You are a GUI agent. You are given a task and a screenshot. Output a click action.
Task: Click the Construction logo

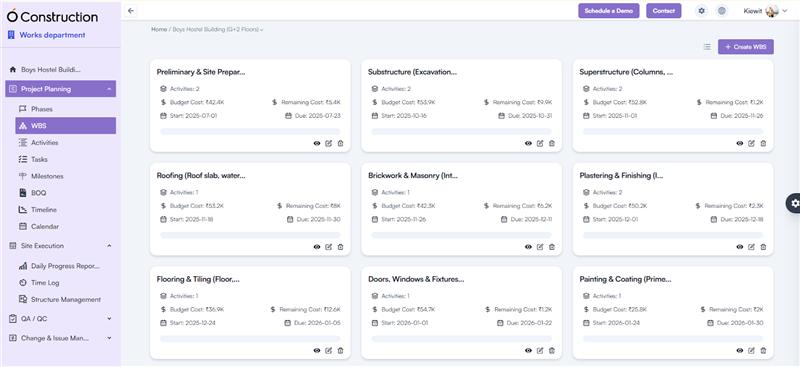[52, 16]
